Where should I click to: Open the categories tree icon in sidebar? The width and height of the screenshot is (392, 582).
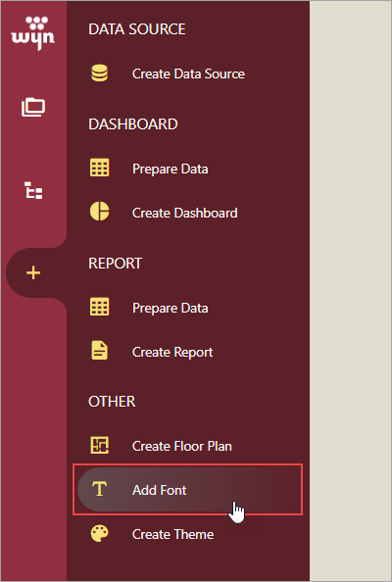point(33,190)
